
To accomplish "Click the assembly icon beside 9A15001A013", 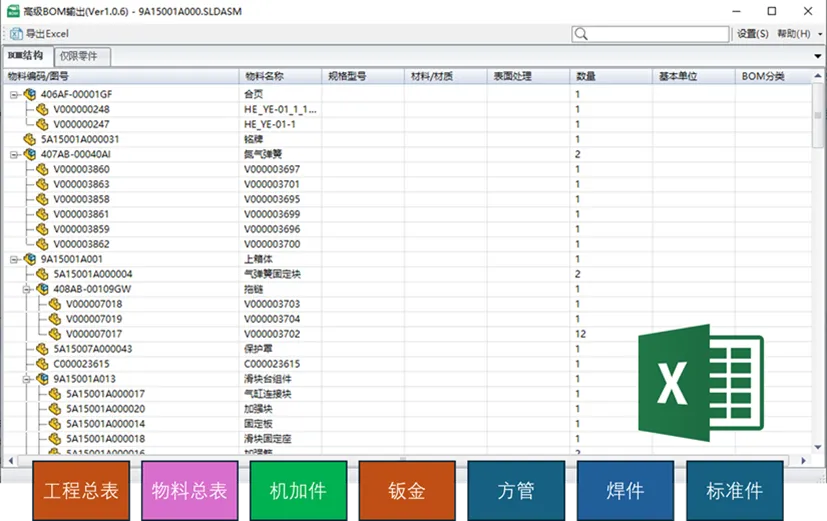I will point(42,379).
